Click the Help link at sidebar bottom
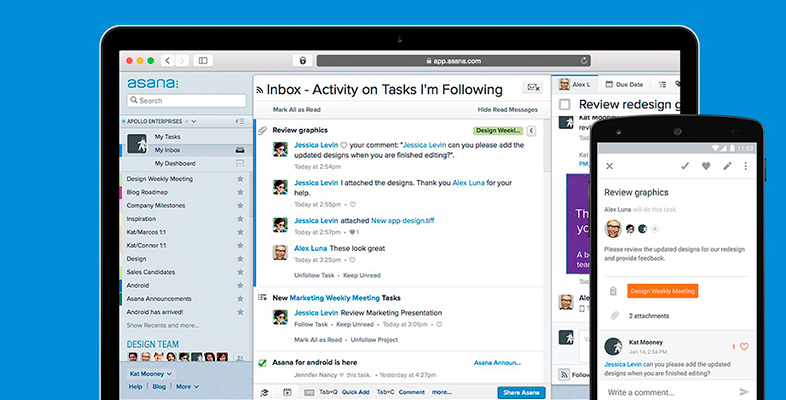This screenshot has width=786, height=400. (x=135, y=386)
